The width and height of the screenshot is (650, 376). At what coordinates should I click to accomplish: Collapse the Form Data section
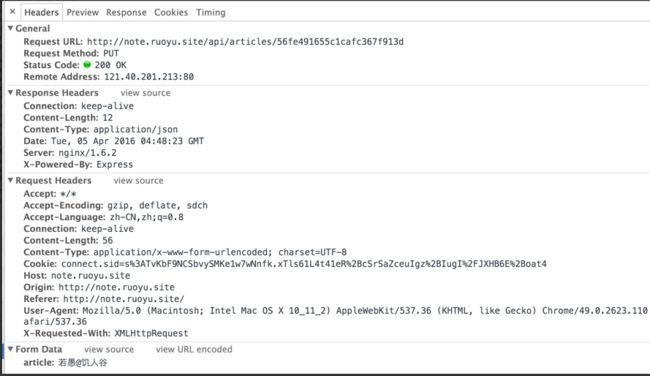pos(11,349)
